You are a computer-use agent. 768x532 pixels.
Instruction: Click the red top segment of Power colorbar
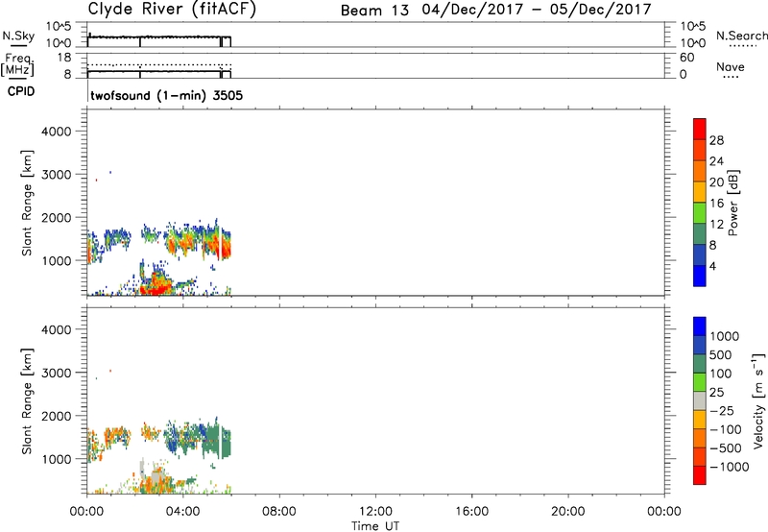(700, 129)
